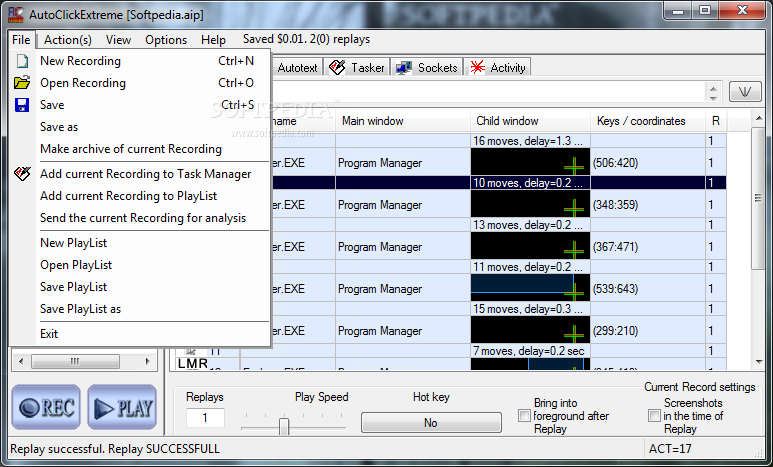Image resolution: width=773 pixels, height=467 pixels.
Task: Click the (367:471) coordinates cell
Action: coord(647,246)
